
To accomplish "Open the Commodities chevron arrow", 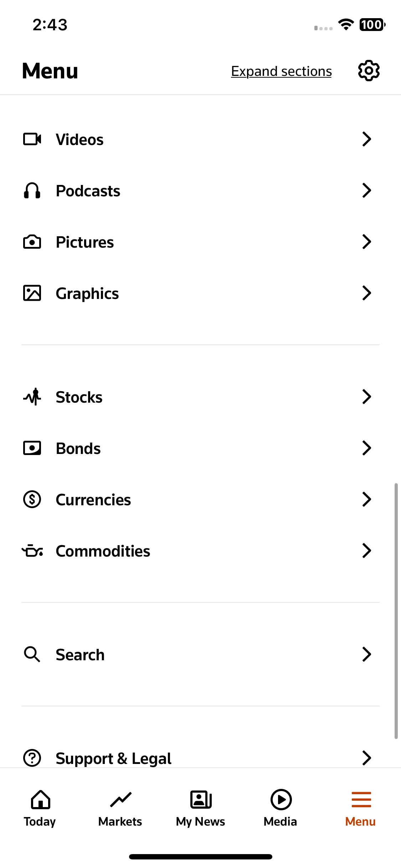I will pos(366,551).
